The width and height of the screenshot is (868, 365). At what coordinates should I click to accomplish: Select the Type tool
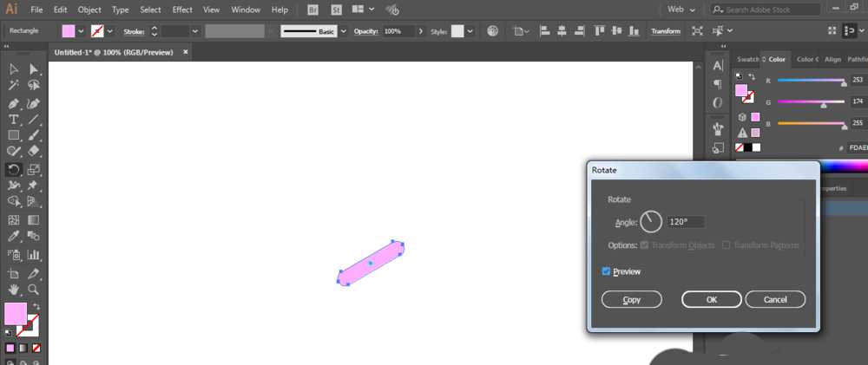tap(14, 120)
